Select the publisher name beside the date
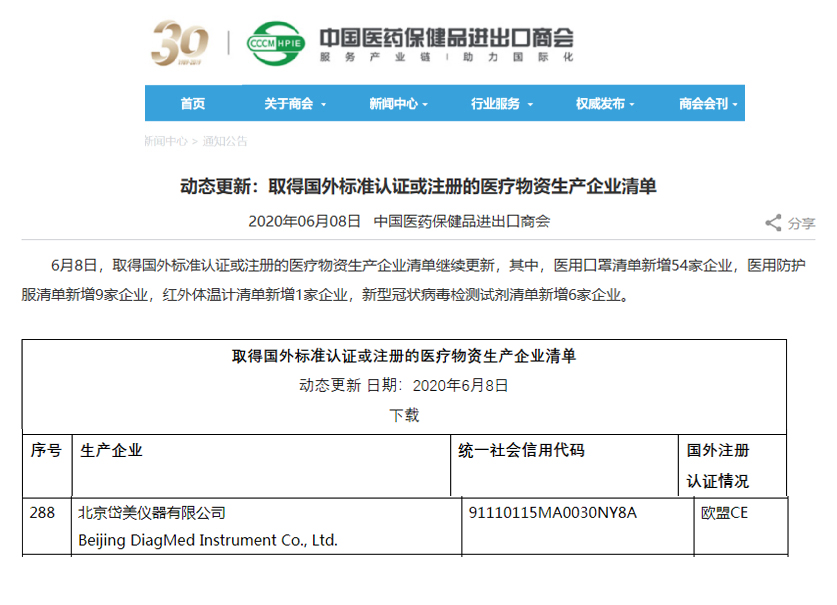 462,221
